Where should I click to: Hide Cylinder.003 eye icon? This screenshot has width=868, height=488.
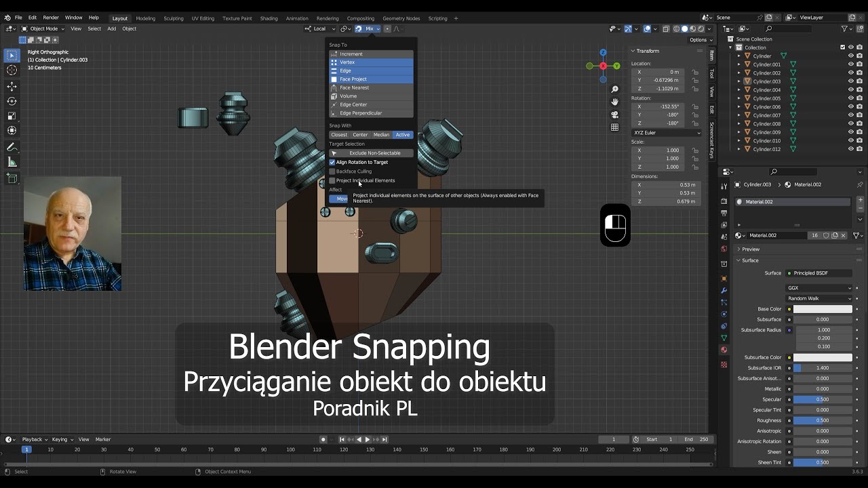[x=851, y=81]
